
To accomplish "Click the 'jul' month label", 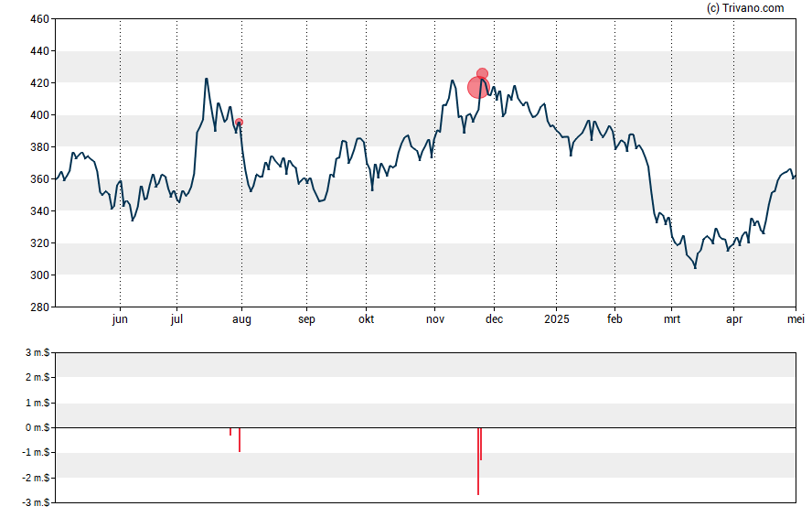I will (176, 318).
